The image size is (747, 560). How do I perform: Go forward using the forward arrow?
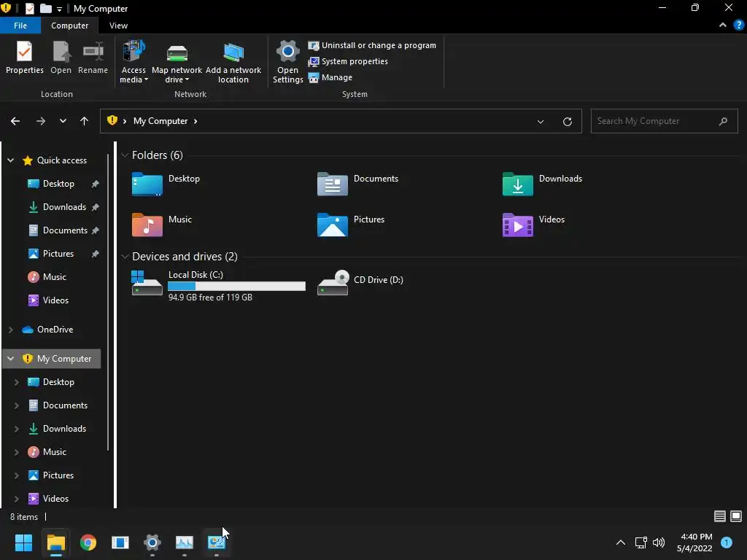[x=41, y=121]
